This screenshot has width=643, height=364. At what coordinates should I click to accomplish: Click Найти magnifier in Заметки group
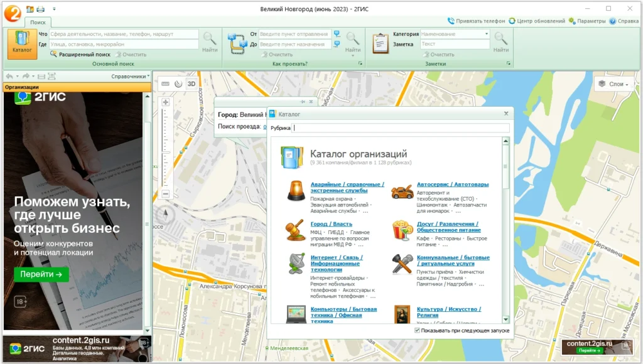click(x=500, y=42)
